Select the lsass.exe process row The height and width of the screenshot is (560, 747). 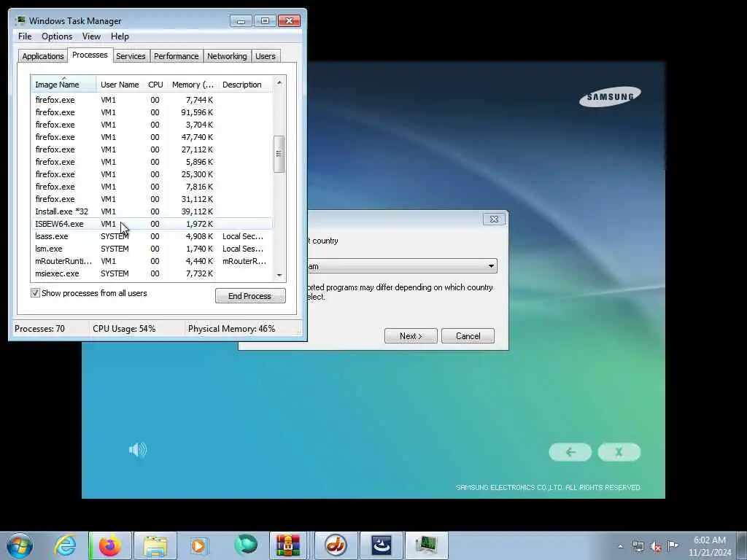point(152,236)
